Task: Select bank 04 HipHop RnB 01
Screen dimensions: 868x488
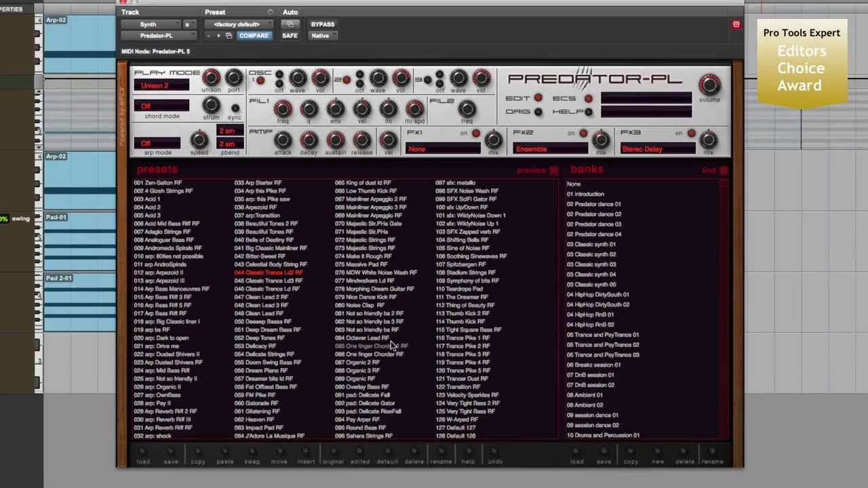Action: (590, 314)
